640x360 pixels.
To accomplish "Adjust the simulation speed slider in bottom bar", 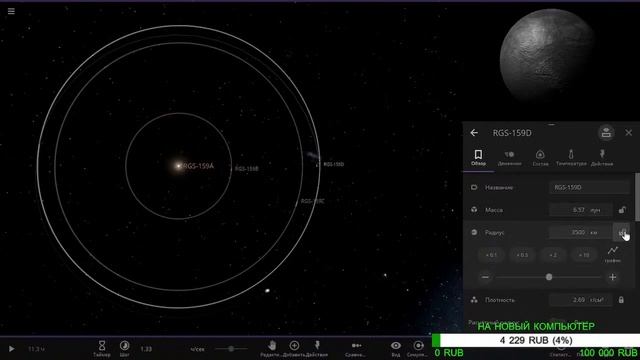I will tap(231, 349).
